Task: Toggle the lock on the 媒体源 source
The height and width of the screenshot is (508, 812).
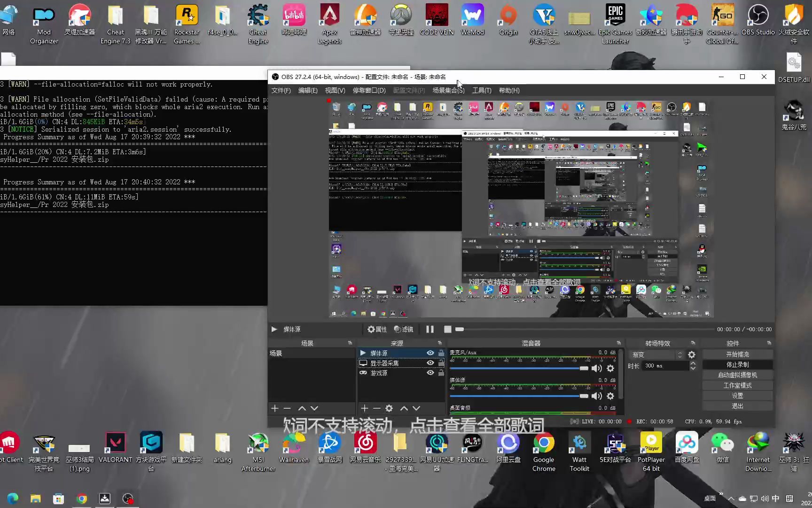Action: tap(441, 353)
